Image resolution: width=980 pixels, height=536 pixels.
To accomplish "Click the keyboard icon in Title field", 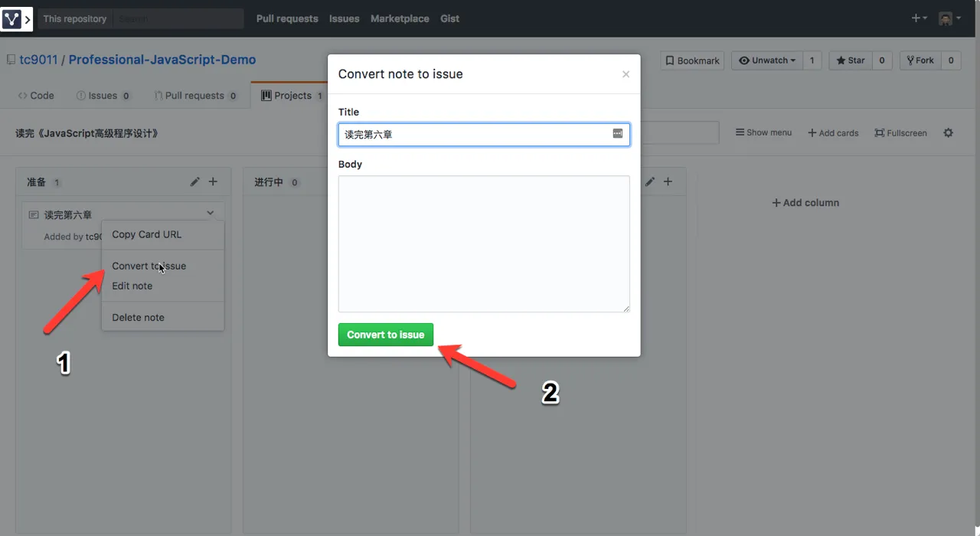I will click(618, 133).
